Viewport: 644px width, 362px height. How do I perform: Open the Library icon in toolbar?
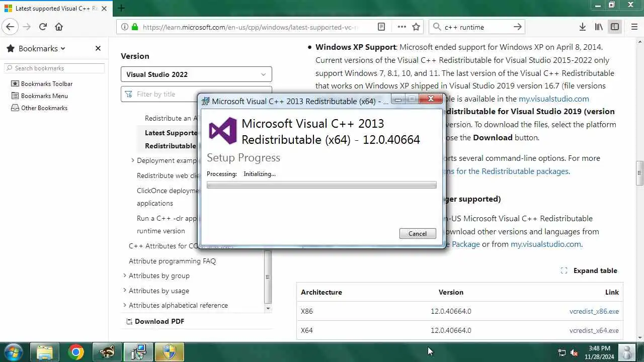(x=599, y=27)
